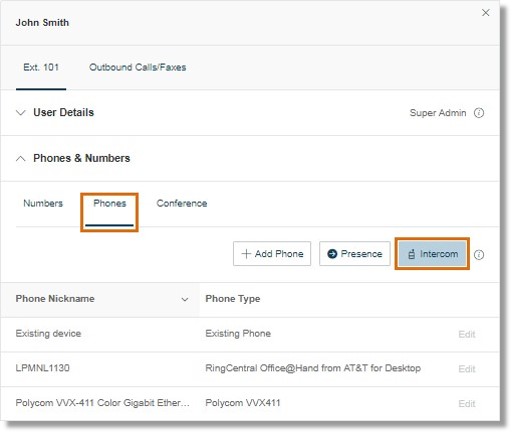Collapse the Phones & Numbers section
Image resolution: width=513 pixels, height=434 pixels.
tap(21, 158)
